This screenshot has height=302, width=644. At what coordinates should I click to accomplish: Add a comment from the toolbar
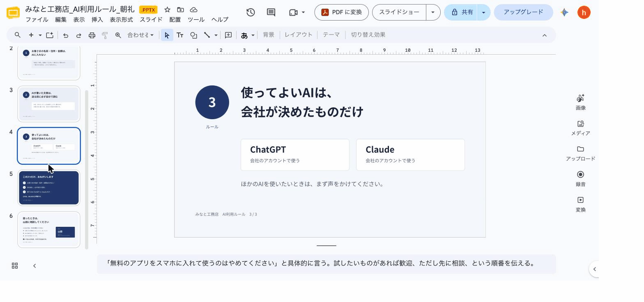[x=228, y=35]
